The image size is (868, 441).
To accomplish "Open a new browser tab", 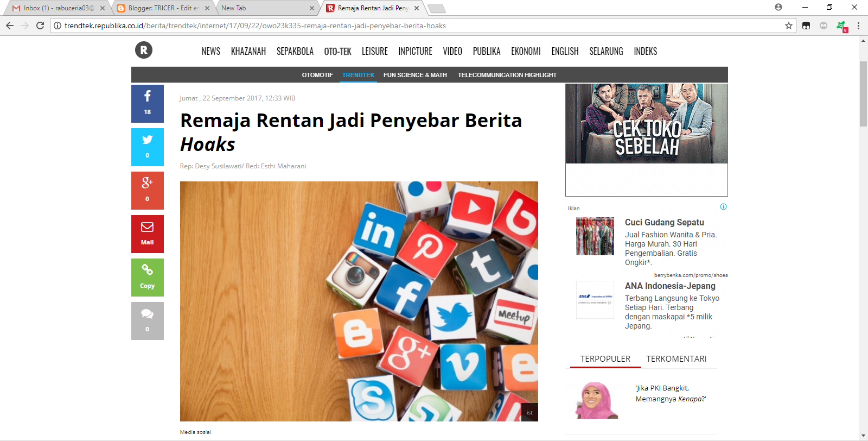I will coord(436,8).
